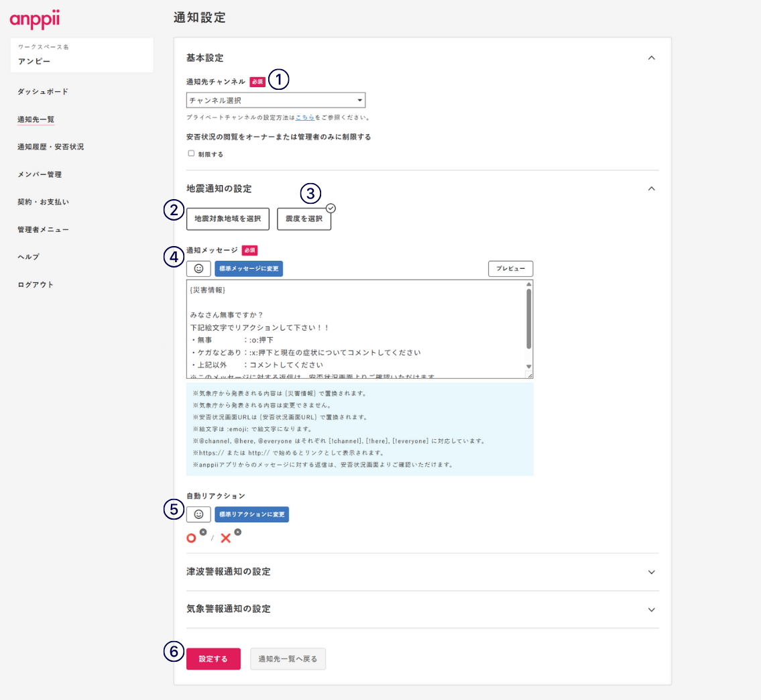Remove the circle reaction emoji
Image resolution: width=761 pixels, height=700 pixels.
203,532
